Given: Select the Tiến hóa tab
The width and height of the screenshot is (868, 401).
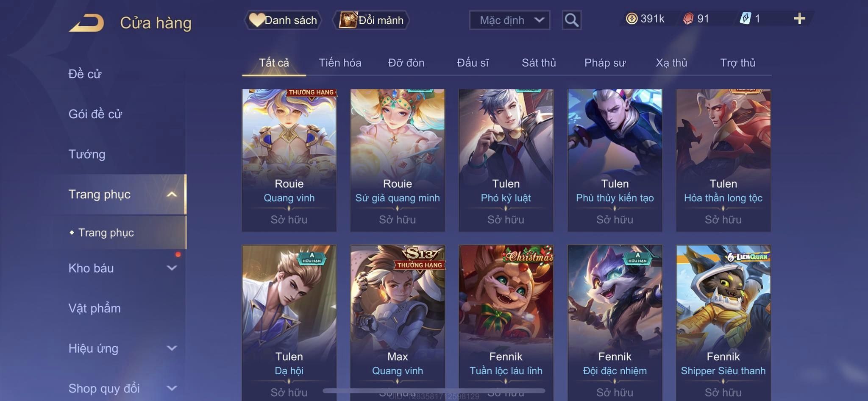Looking at the screenshot, I should 340,63.
